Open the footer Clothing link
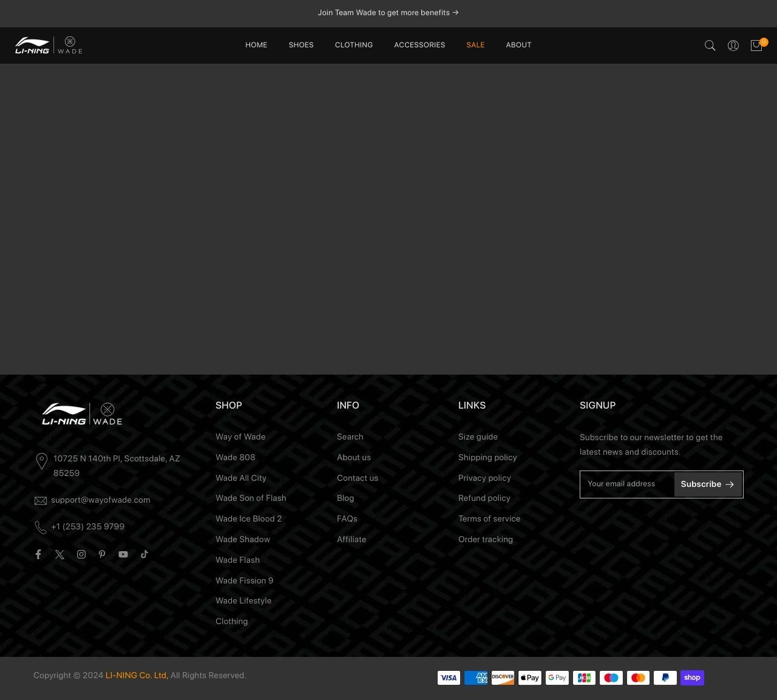 232,622
